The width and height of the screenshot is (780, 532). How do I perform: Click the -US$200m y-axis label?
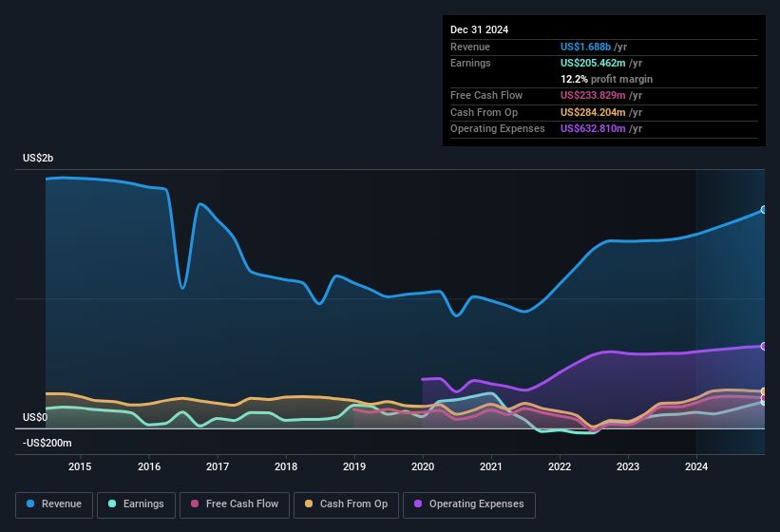[48, 443]
